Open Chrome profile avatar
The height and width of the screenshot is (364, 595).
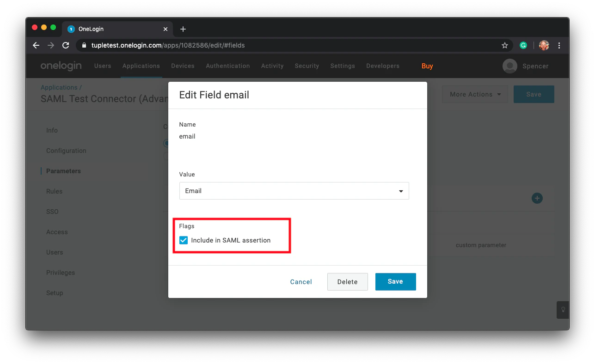[544, 45]
